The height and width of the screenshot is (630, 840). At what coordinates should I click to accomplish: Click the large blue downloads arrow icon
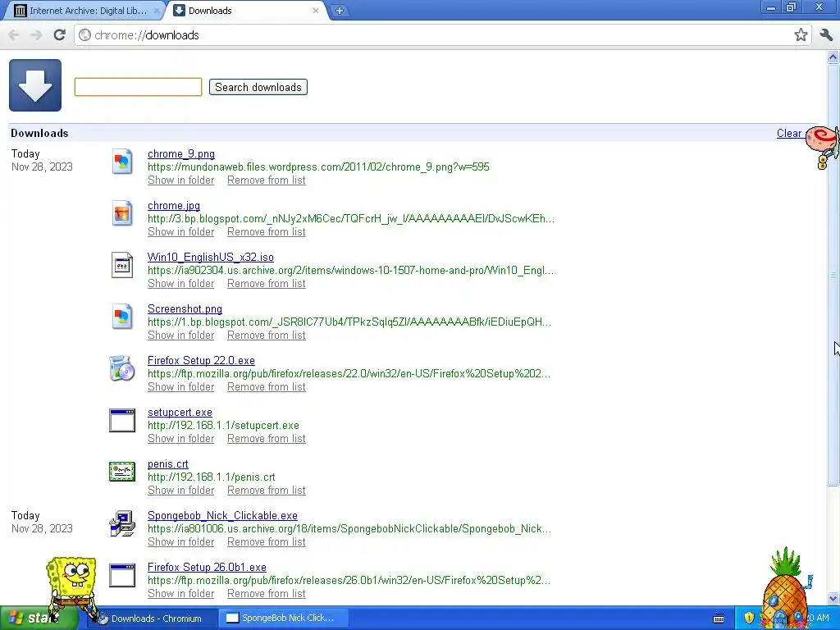click(35, 85)
